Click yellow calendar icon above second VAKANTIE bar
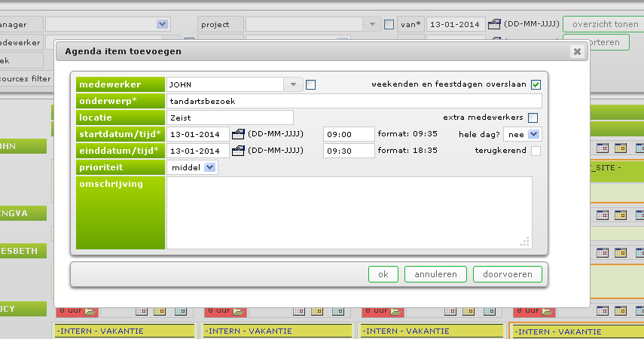Image resolution: width=644 pixels, height=339 pixels. (317, 311)
